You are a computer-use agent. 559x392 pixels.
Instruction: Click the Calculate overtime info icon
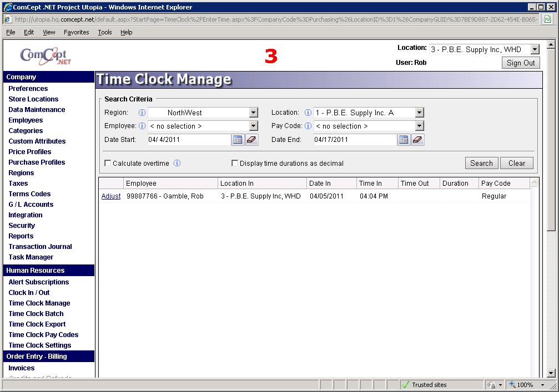pos(177,164)
